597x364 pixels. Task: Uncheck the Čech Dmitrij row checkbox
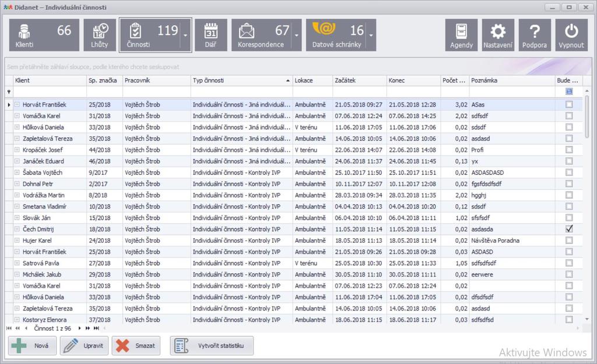point(569,229)
